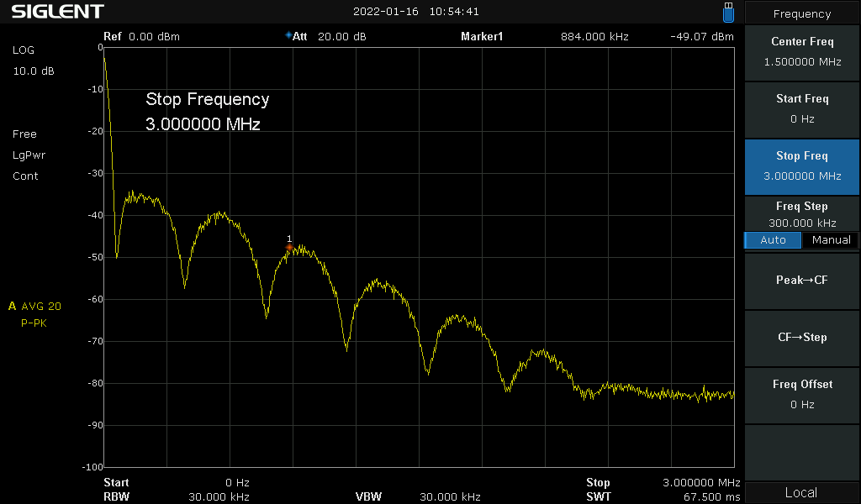Click the bottom Start 0 Hz readout
The height and width of the screenshot is (504, 861).
point(177,483)
